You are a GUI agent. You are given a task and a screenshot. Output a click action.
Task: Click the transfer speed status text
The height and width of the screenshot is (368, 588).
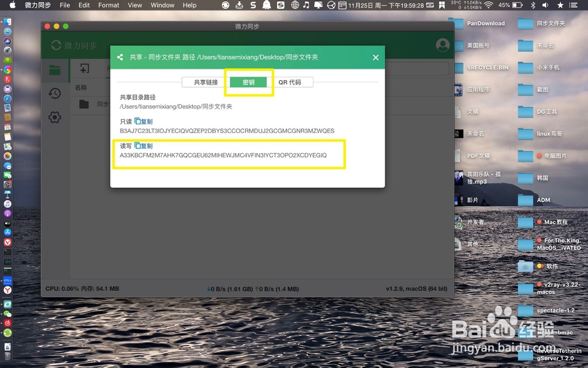[253, 289]
